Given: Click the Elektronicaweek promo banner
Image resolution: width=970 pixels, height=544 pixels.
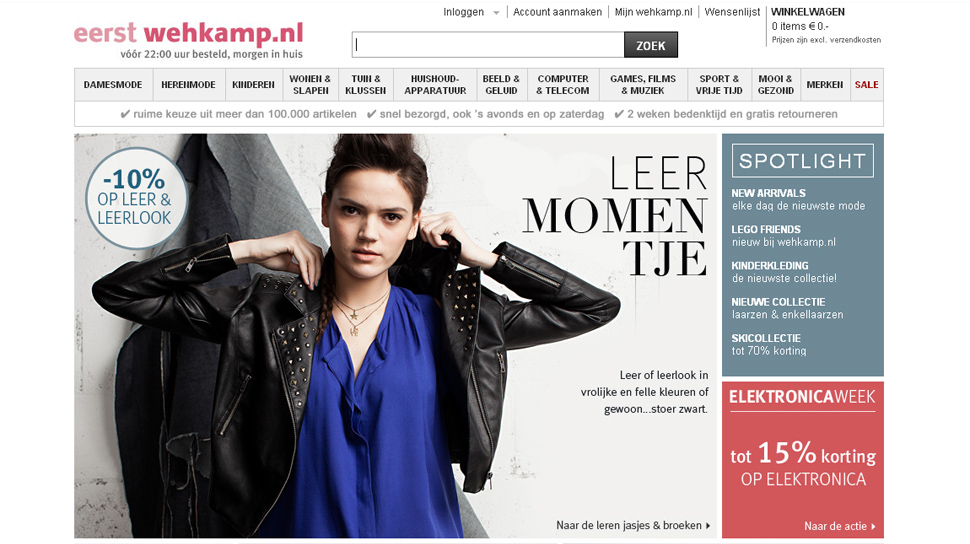Looking at the screenshot, I should pos(802,459).
